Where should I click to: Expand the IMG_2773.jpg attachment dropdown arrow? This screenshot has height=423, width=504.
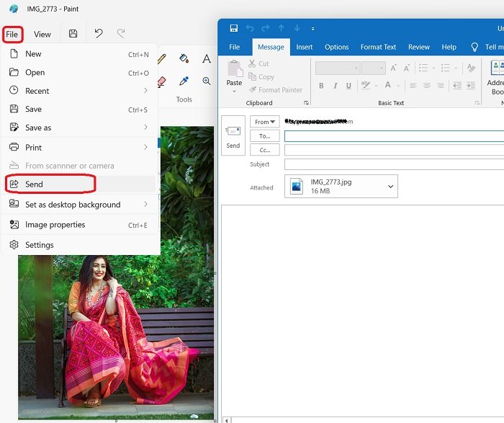pyautogui.click(x=391, y=187)
